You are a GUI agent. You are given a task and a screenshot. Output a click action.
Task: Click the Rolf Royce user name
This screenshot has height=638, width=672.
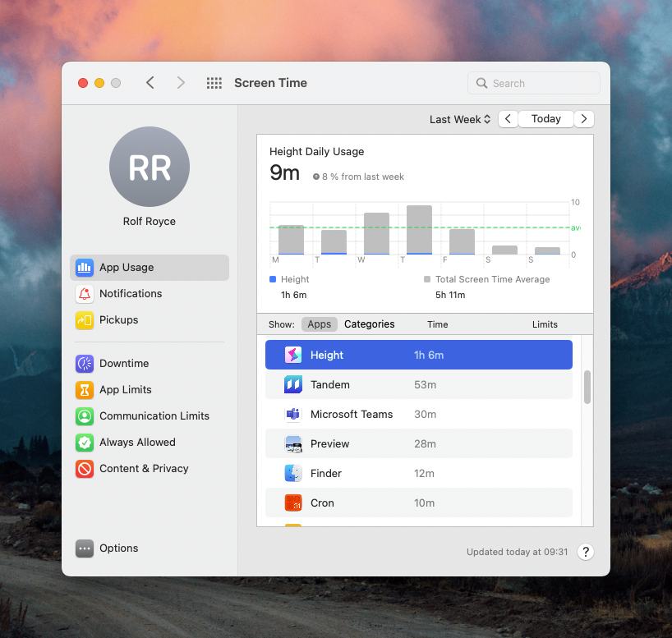[150, 222]
